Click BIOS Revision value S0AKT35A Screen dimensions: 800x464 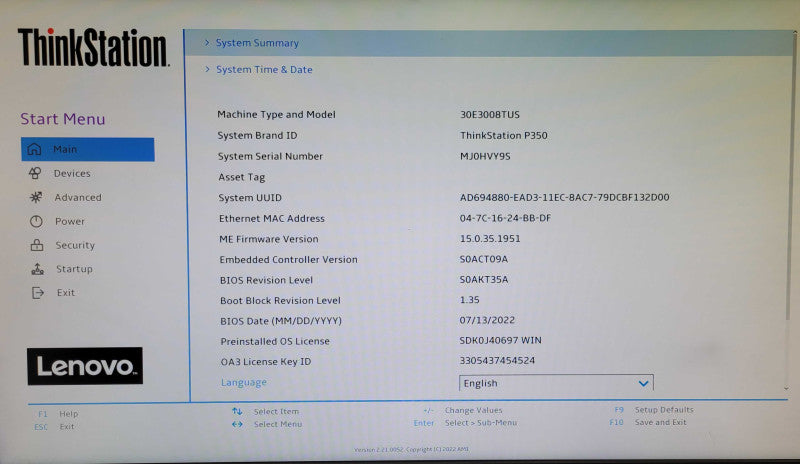click(x=484, y=279)
